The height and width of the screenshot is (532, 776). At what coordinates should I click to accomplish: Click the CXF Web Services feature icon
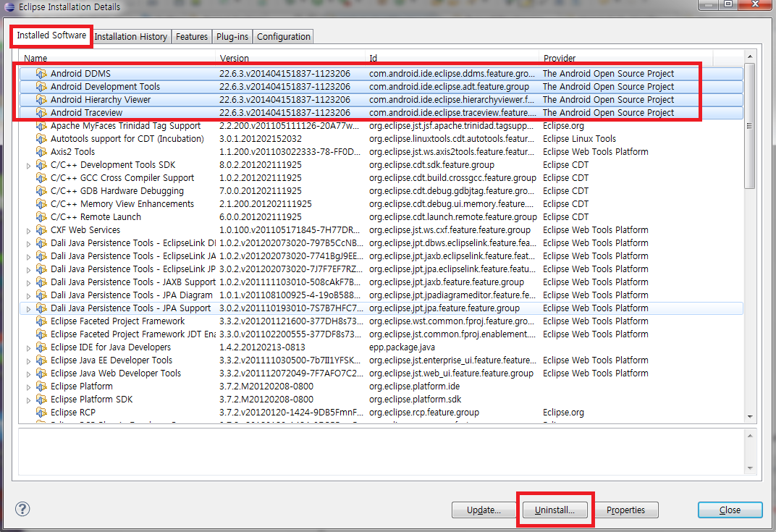[42, 229]
